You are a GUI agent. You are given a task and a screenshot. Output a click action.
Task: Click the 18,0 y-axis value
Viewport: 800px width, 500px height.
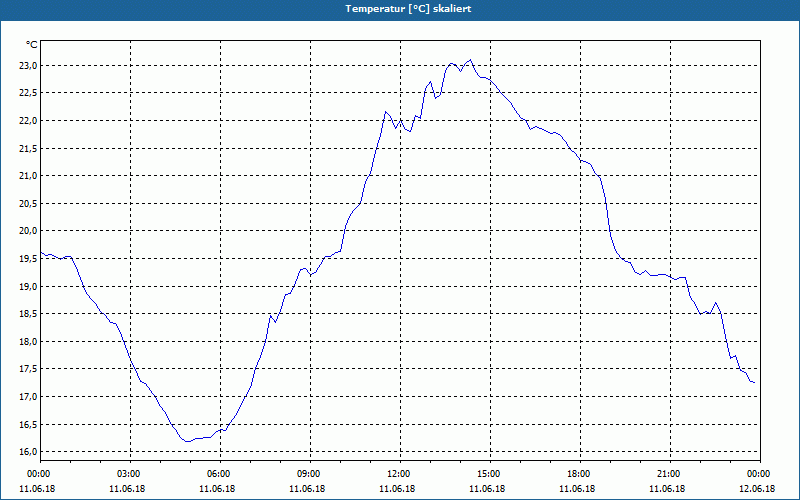(29, 341)
